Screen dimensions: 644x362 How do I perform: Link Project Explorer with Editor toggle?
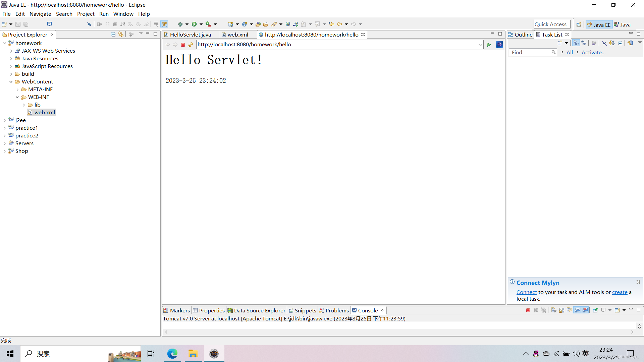[120, 34]
